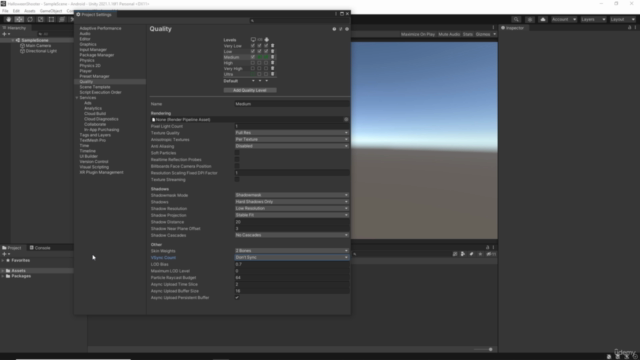This screenshot has width=640, height=360.
Task: Uncheck Async Upload Persistent Buffer
Action: [x=237, y=298]
